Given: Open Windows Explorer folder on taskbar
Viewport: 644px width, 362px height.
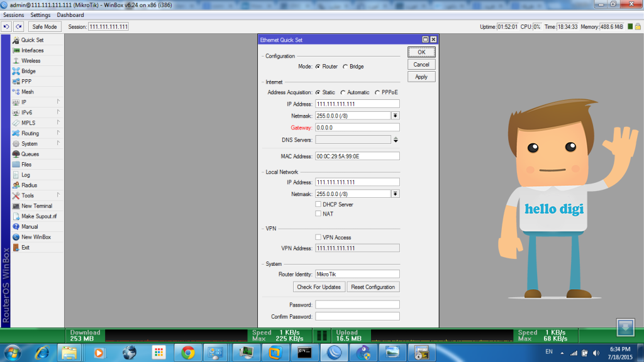Looking at the screenshot, I should click(69, 353).
